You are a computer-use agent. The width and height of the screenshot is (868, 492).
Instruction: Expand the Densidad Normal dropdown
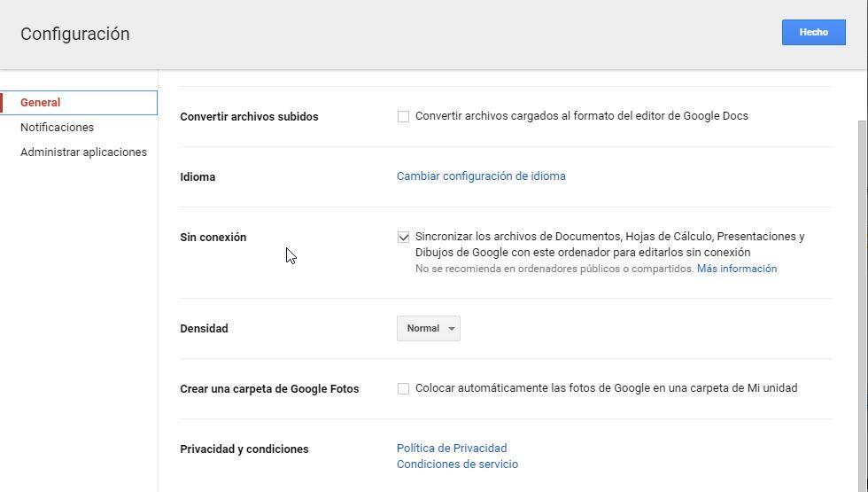tap(429, 329)
